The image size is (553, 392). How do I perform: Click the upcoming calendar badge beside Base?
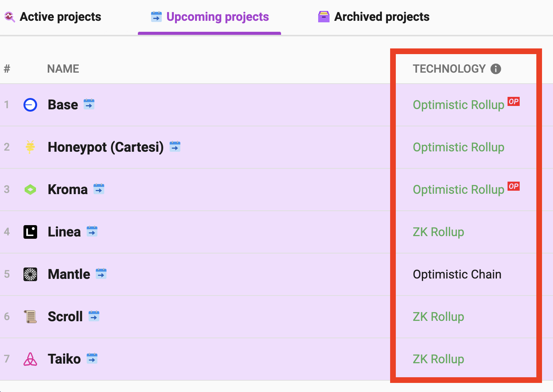89,104
